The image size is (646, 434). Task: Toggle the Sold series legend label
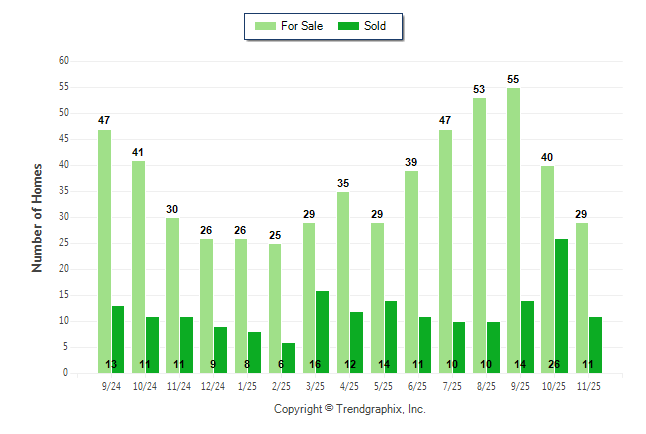(376, 26)
